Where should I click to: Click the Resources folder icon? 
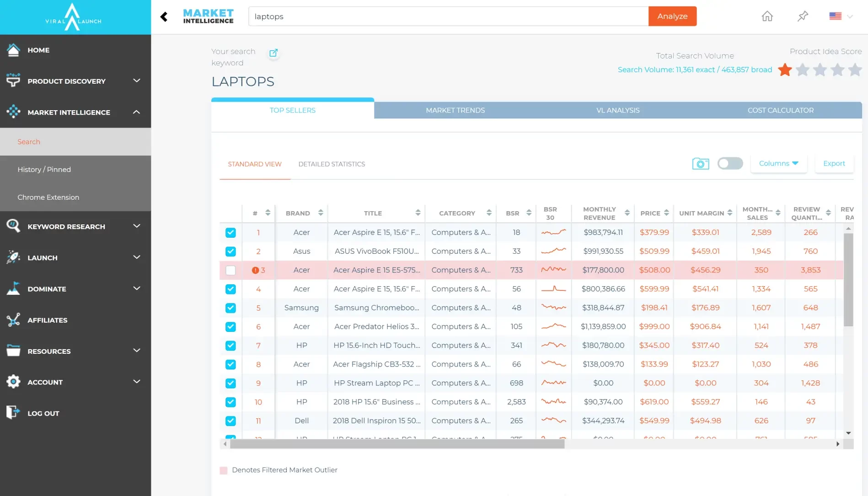[x=13, y=351]
